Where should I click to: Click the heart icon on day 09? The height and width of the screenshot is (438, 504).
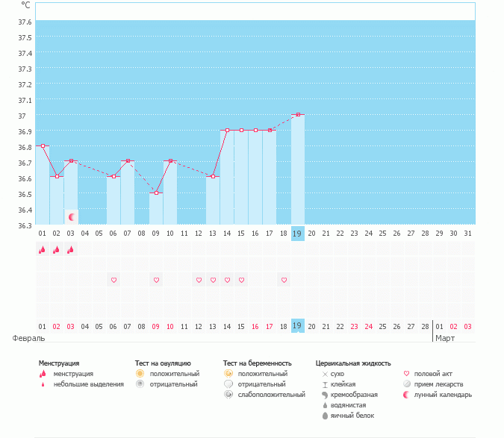tap(157, 281)
